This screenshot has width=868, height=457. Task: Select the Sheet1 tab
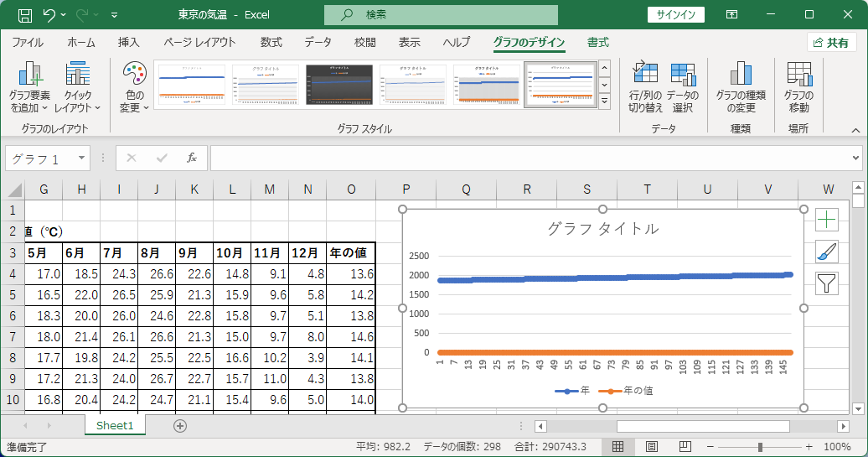[115, 425]
